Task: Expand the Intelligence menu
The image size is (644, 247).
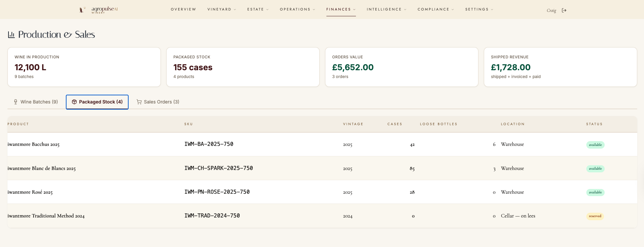Action: 386,9
